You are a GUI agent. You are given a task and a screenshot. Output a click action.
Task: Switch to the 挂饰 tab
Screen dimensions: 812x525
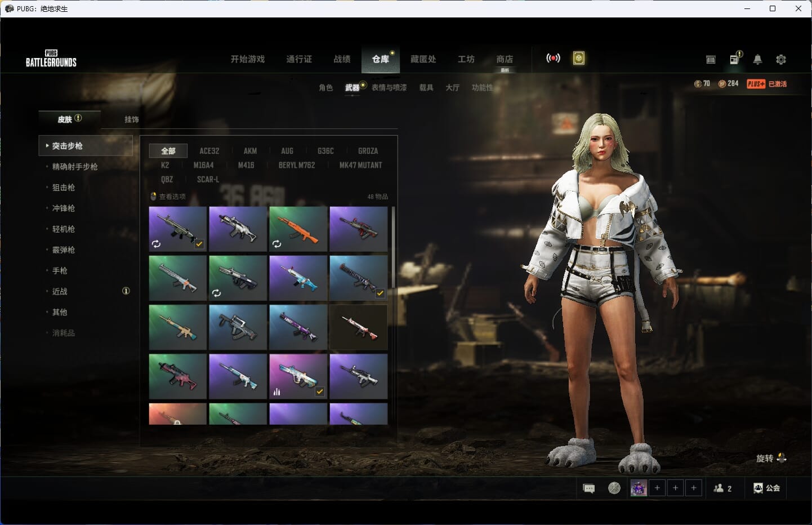(132, 119)
